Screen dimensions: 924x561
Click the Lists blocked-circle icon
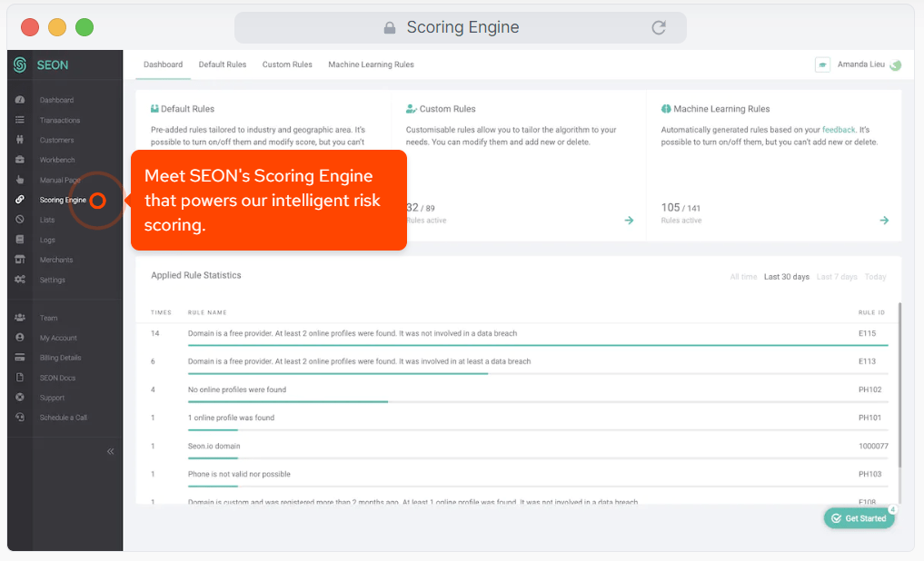(x=20, y=220)
